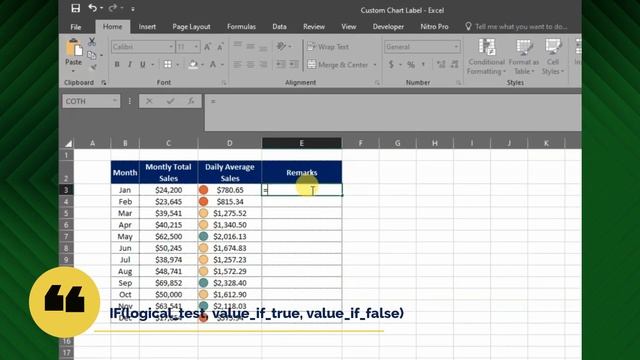
Task: Open Format as Table gallery
Action: [x=524, y=56]
